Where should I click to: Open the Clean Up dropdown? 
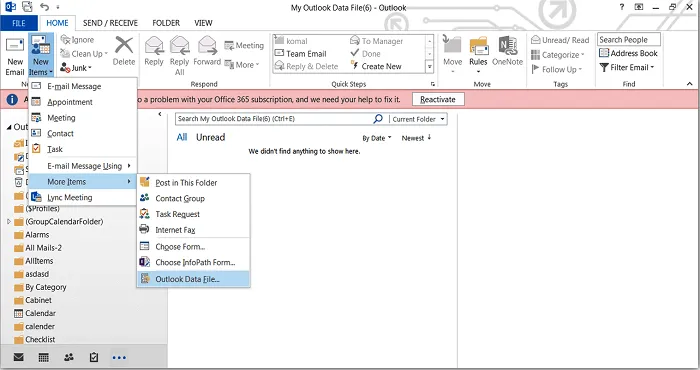pyautogui.click(x=84, y=54)
